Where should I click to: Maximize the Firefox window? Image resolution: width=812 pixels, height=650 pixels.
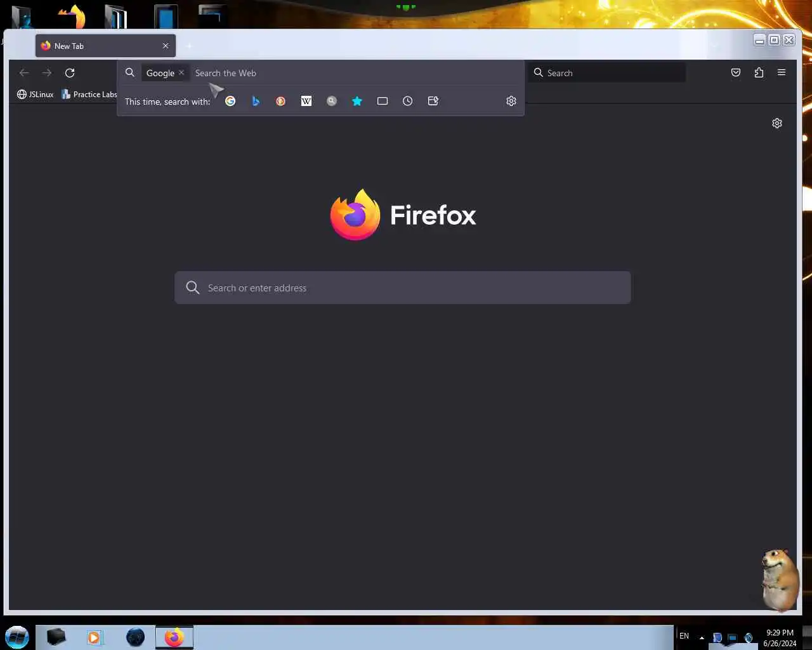point(774,40)
